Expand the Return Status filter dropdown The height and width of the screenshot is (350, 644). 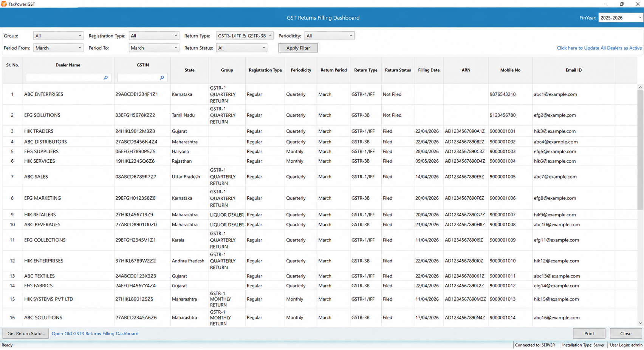pyautogui.click(x=241, y=48)
